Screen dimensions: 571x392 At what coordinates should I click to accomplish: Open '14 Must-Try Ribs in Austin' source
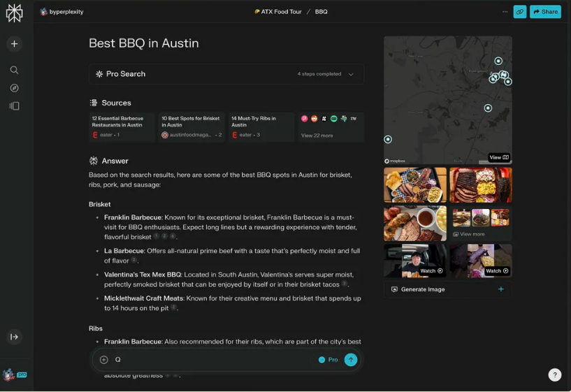(261, 126)
